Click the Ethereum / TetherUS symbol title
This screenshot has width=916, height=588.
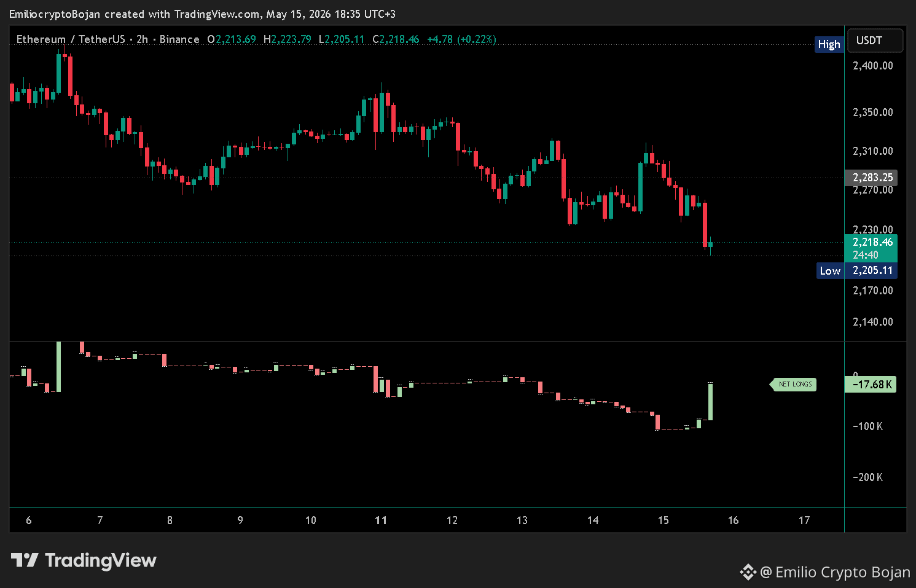[x=71, y=39]
